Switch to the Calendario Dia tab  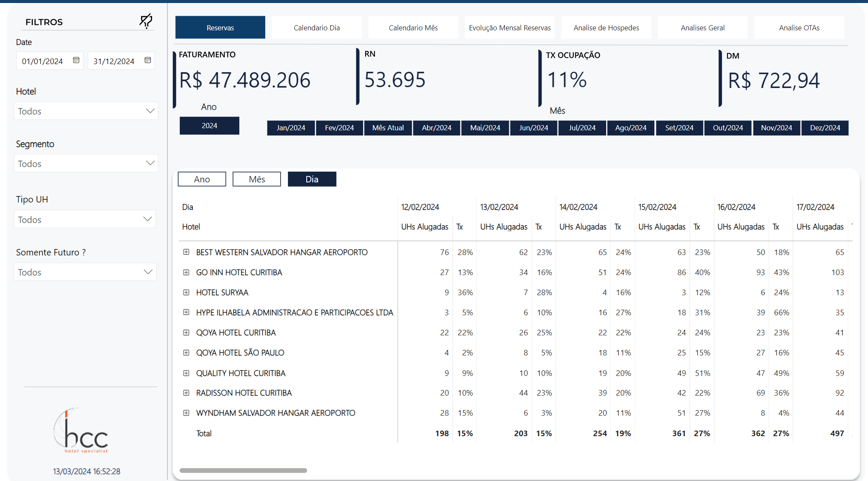[317, 27]
